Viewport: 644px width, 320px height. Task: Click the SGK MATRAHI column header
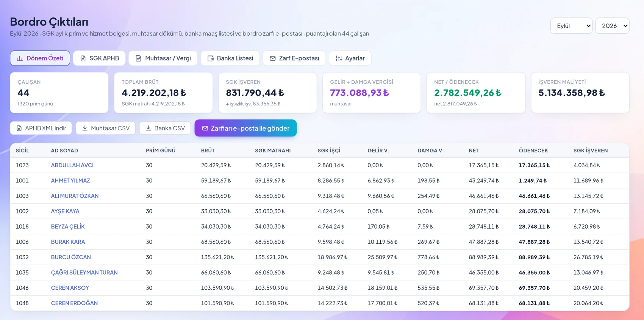[273, 151]
